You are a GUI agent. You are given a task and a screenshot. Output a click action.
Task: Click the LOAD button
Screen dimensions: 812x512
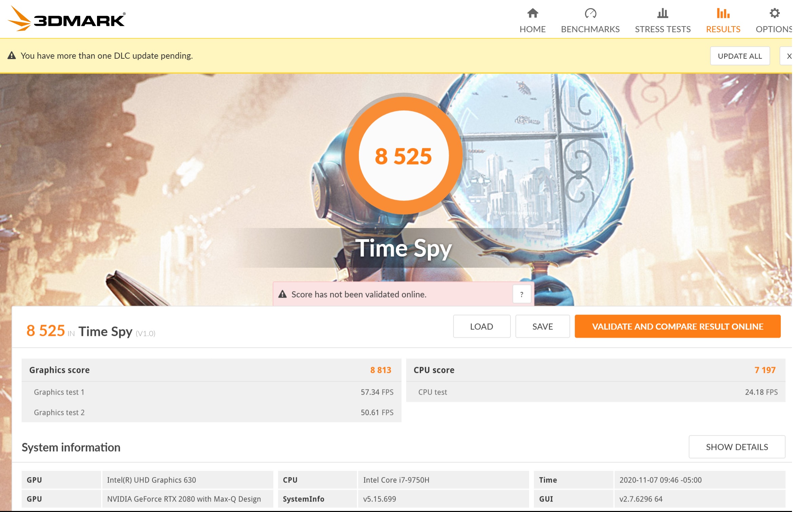482,326
